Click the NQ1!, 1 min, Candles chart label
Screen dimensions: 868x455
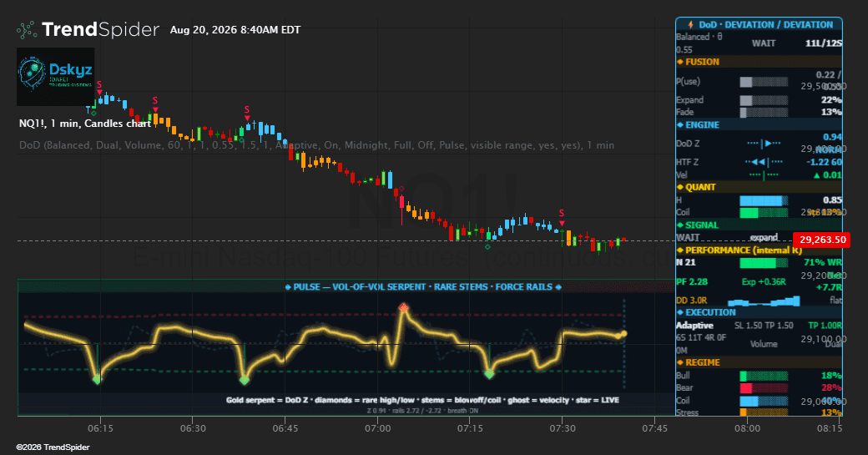(84, 124)
